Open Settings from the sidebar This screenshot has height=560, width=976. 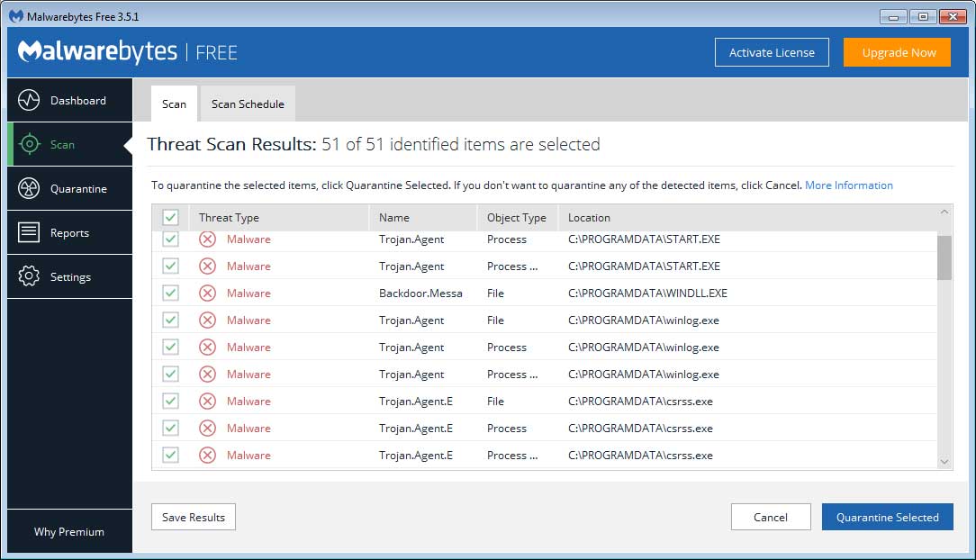click(x=69, y=276)
